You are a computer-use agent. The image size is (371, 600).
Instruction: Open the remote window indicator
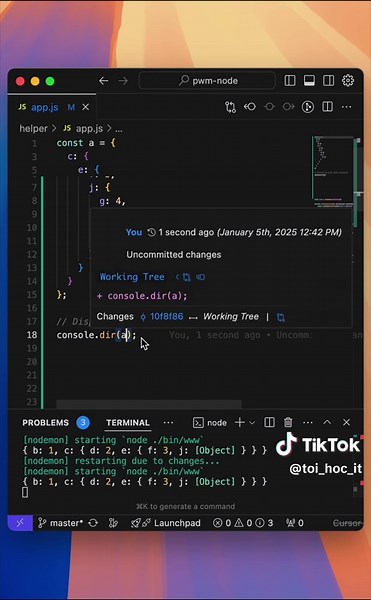(20, 523)
